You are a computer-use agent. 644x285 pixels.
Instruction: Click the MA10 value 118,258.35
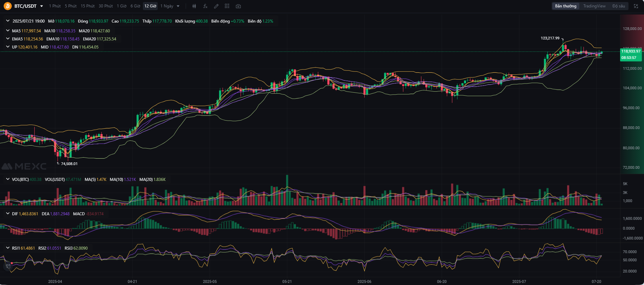66,31
